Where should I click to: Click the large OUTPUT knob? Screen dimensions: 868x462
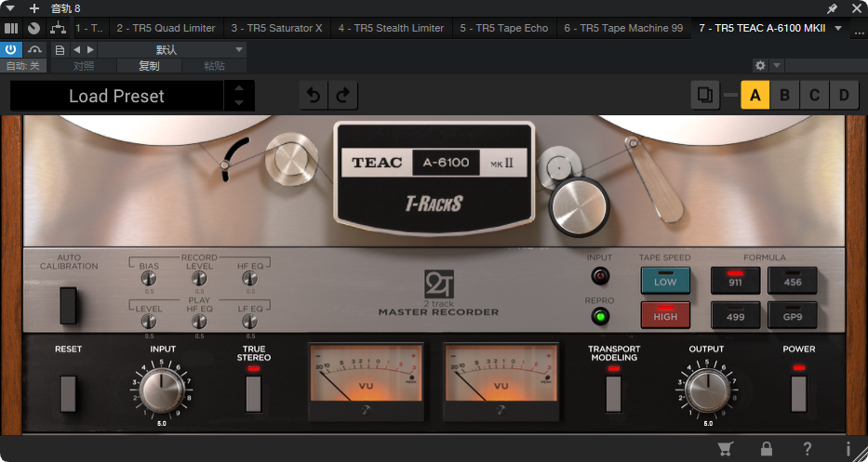pyautogui.click(x=707, y=391)
